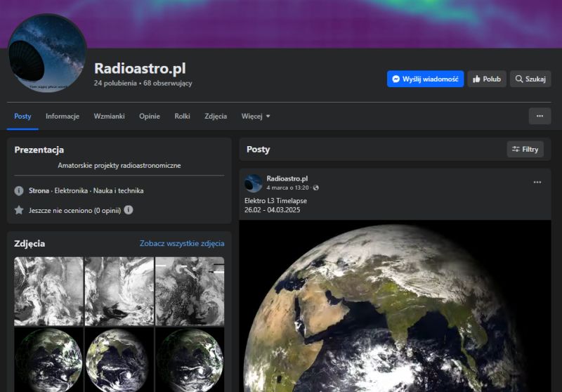Open post options three-dot menu

[537, 183]
